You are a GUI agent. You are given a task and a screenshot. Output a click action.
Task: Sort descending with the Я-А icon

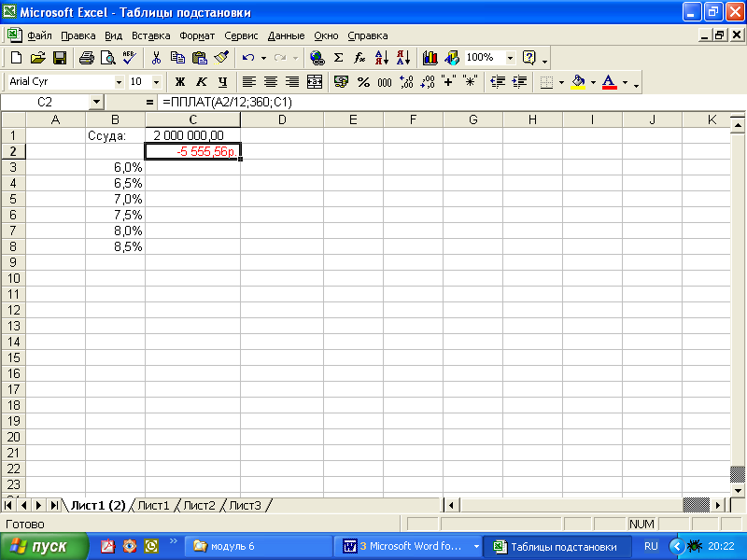(403, 58)
